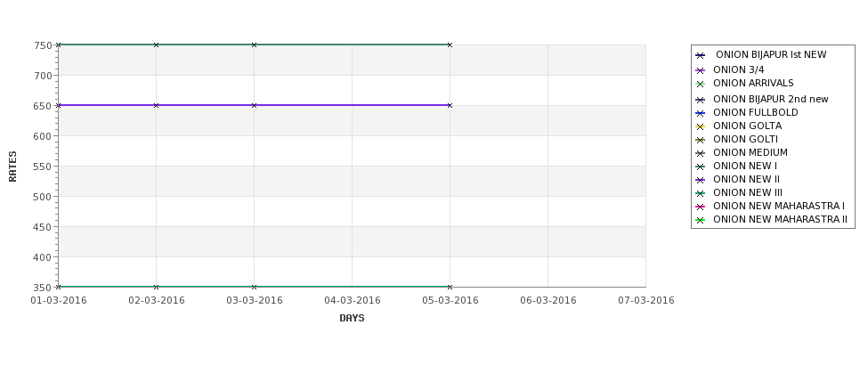Click the 350 data point on 02-03-2016

point(156,287)
